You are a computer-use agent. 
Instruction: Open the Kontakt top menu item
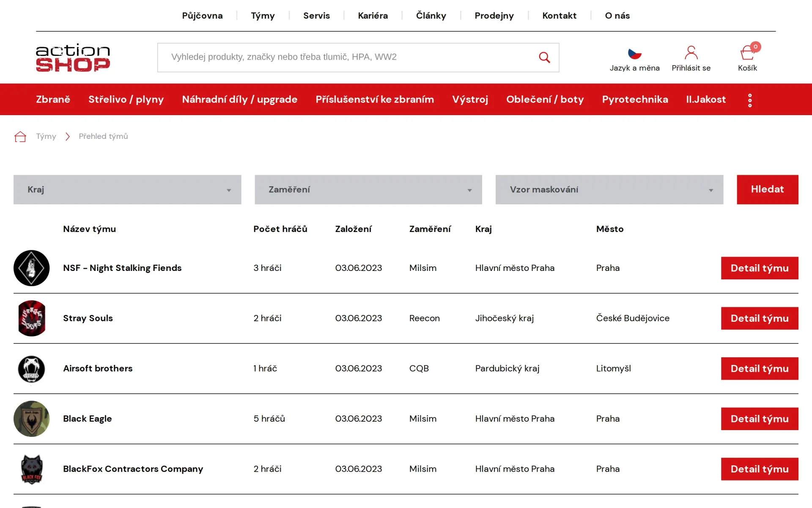pos(559,16)
